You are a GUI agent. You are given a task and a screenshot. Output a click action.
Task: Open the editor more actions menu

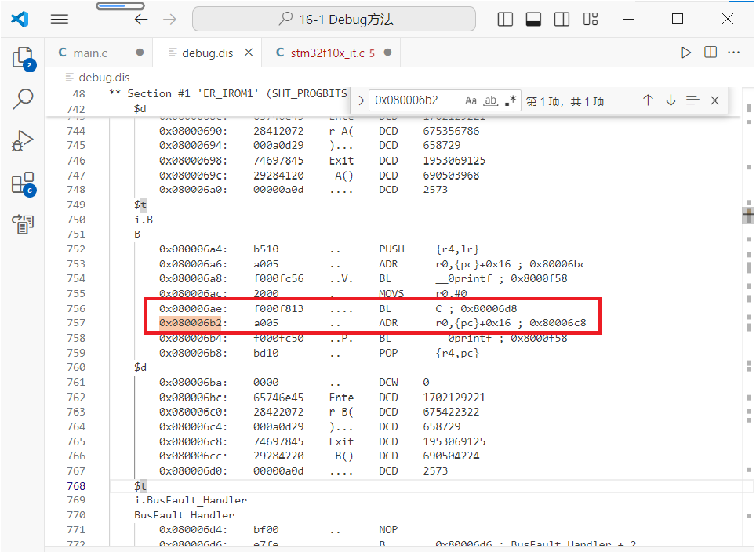tap(733, 52)
